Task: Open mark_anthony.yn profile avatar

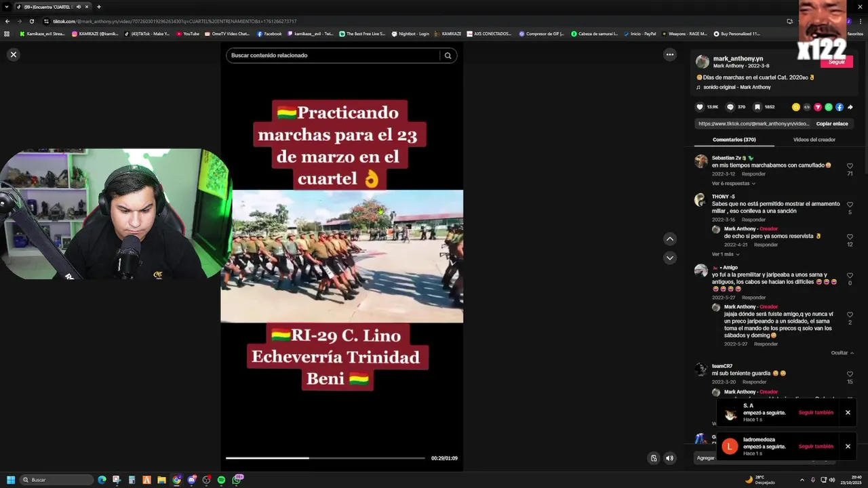Action: coord(703,62)
